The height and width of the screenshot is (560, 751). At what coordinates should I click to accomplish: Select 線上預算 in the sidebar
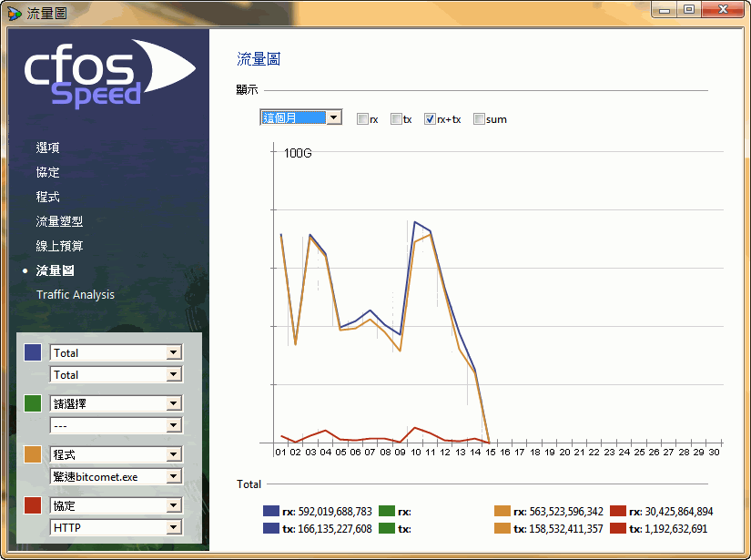click(59, 246)
